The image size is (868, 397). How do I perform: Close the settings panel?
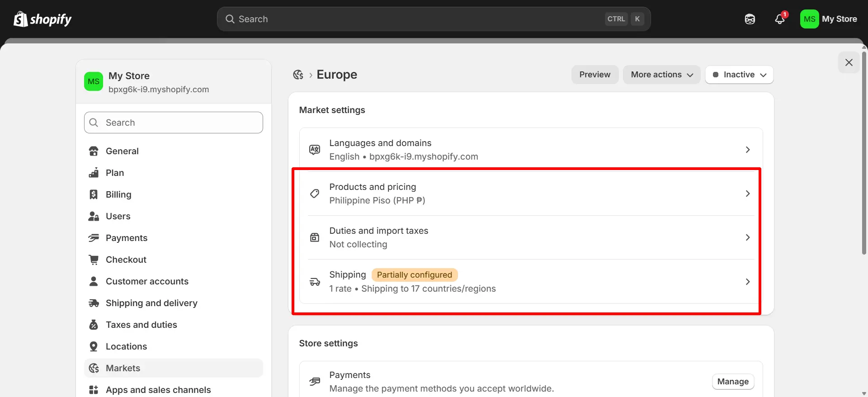tap(849, 62)
